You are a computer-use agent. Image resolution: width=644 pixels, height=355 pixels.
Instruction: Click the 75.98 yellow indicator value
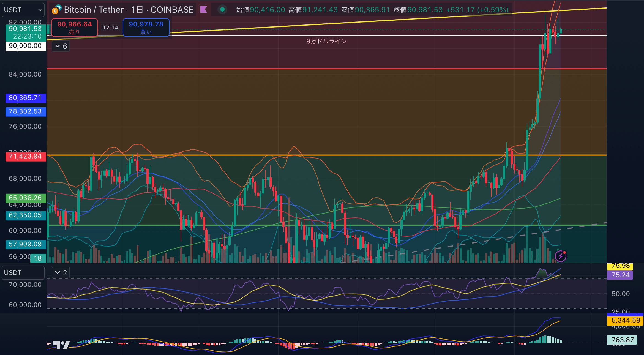point(620,266)
